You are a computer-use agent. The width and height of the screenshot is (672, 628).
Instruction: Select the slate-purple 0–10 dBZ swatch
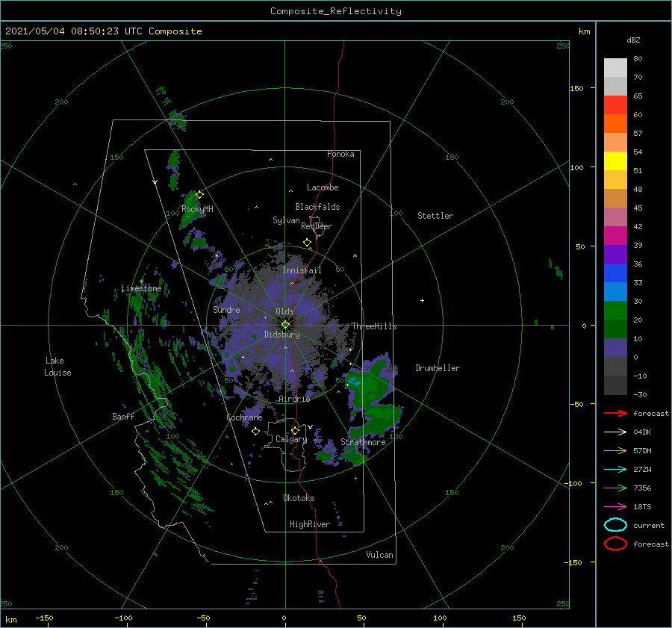point(615,348)
